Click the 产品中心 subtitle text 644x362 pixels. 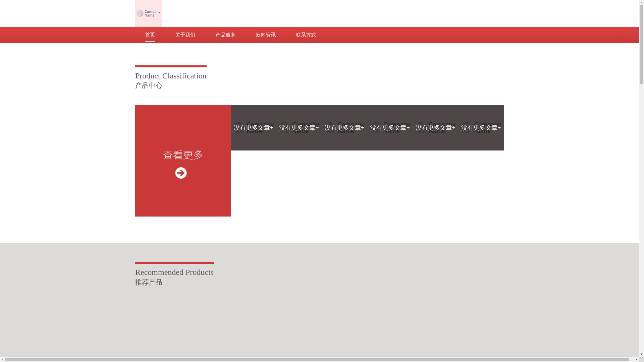[x=149, y=86]
